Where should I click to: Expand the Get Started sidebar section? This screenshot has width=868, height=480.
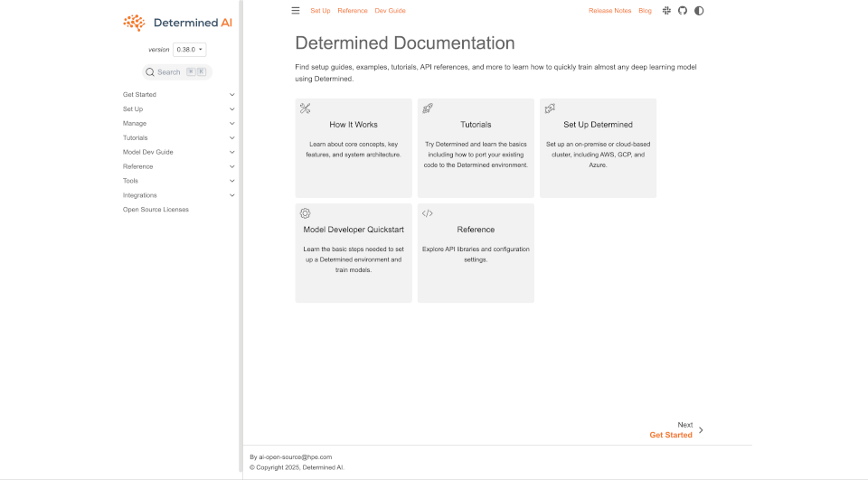(x=231, y=95)
